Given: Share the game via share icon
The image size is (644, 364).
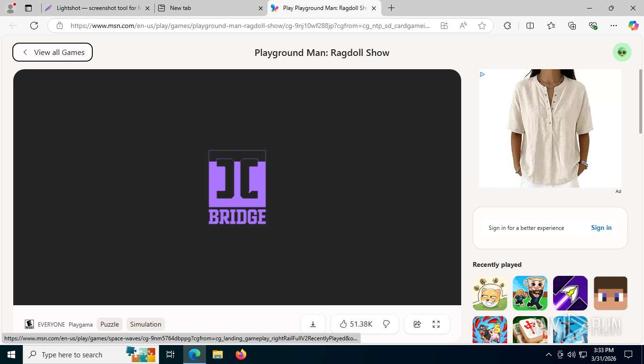Looking at the screenshot, I should tap(417, 324).
